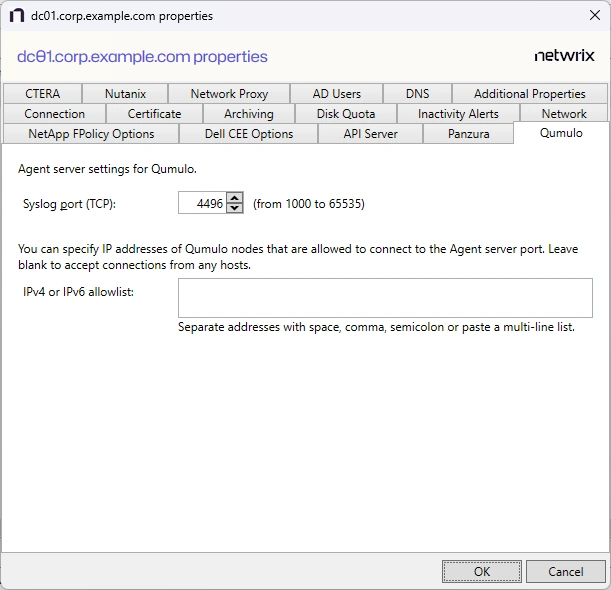This screenshot has width=611, height=590.
Task: Switch to the CTERA tab
Action: click(x=42, y=94)
